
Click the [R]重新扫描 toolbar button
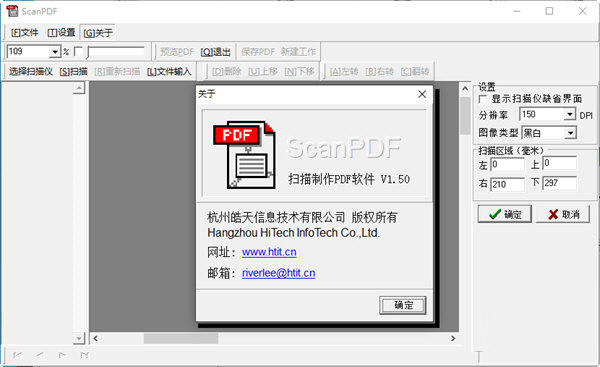(x=117, y=72)
